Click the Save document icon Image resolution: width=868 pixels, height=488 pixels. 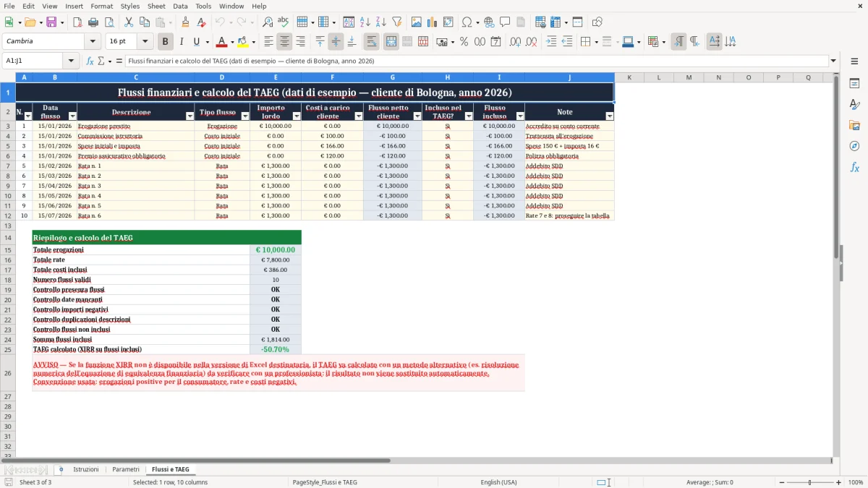51,22
